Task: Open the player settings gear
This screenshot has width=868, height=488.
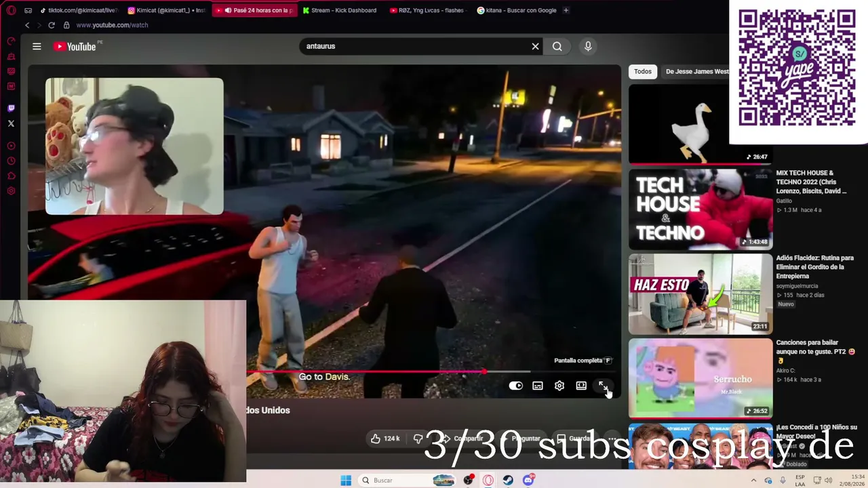Action: pos(559,386)
